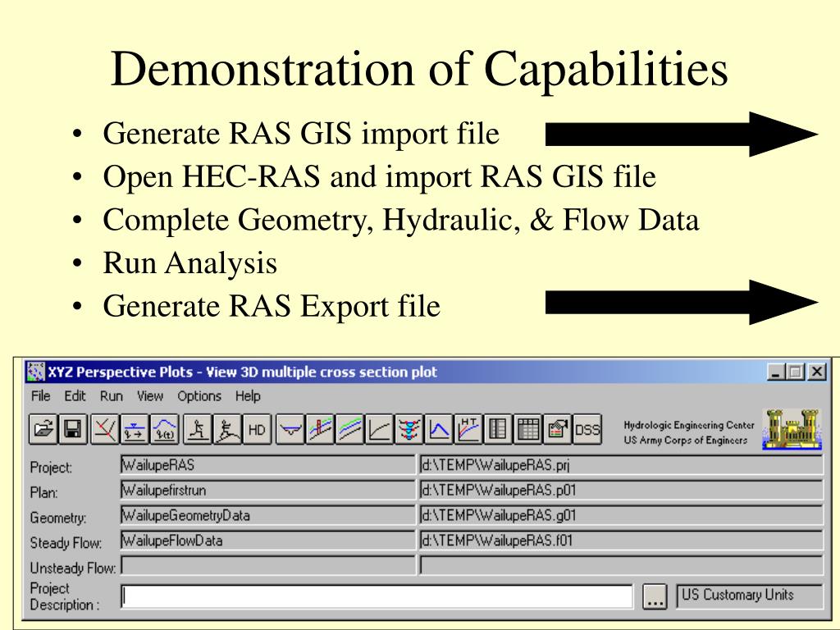
Task: Click the d:\TEMP\WailupeRAS.prj path field
Action: coord(621,465)
